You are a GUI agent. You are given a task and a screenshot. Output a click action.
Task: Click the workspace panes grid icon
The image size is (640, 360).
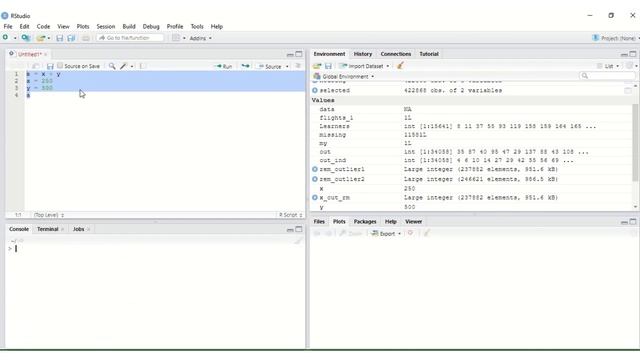pos(176,38)
